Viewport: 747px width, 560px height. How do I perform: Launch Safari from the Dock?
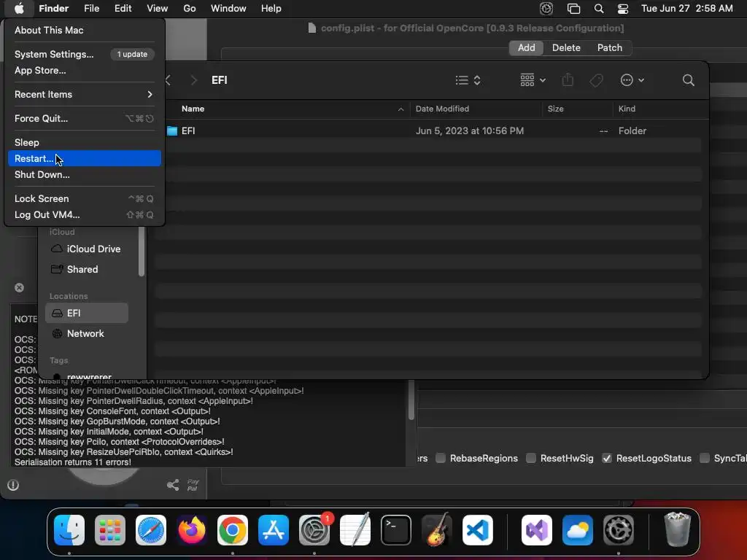point(151,530)
